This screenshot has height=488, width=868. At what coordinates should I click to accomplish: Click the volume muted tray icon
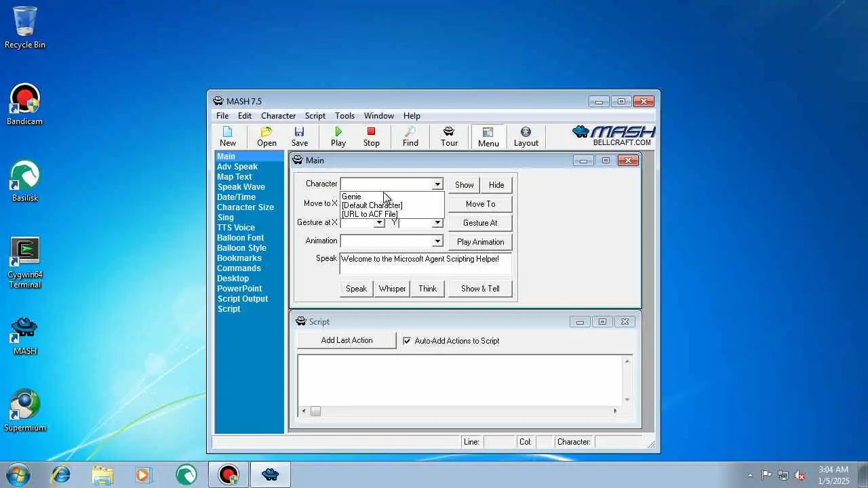click(800, 475)
